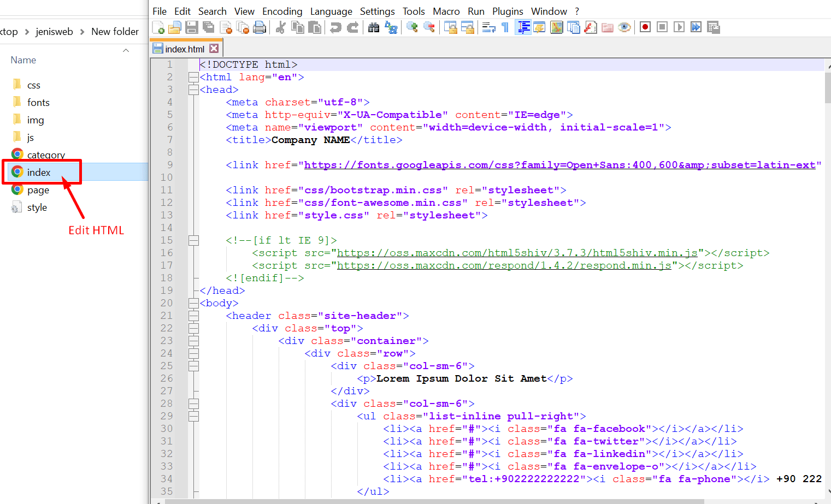831x504 pixels.
Task: Select the index.html document tab
Action: (x=185, y=49)
